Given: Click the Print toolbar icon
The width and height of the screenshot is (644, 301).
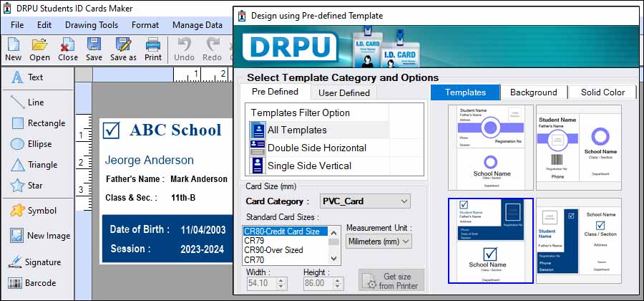Looking at the screenshot, I should pyautogui.click(x=153, y=44).
